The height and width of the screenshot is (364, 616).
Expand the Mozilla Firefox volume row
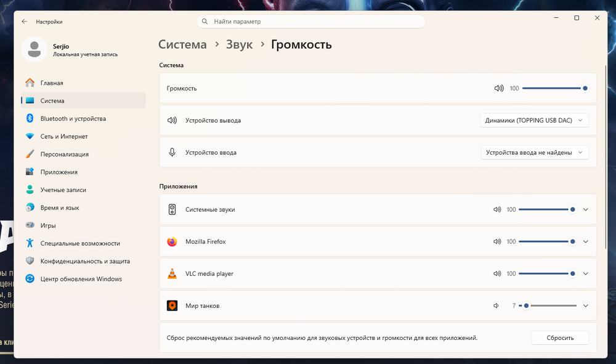[585, 242]
